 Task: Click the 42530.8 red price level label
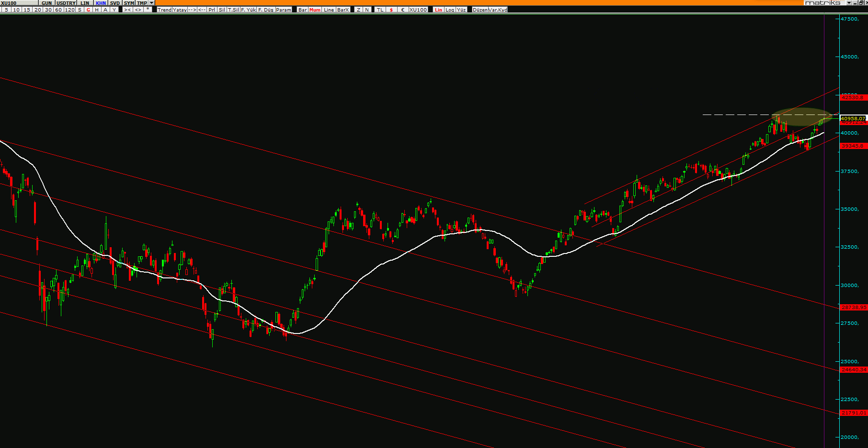[x=854, y=97]
